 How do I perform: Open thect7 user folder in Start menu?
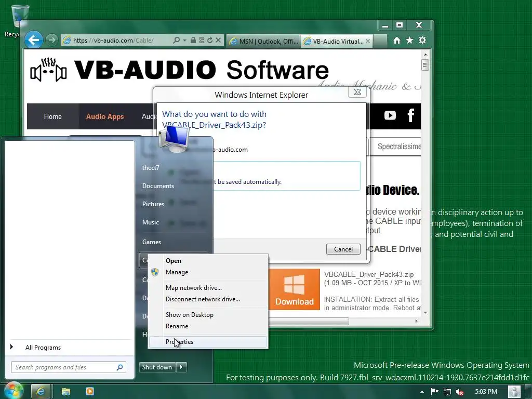151,168
